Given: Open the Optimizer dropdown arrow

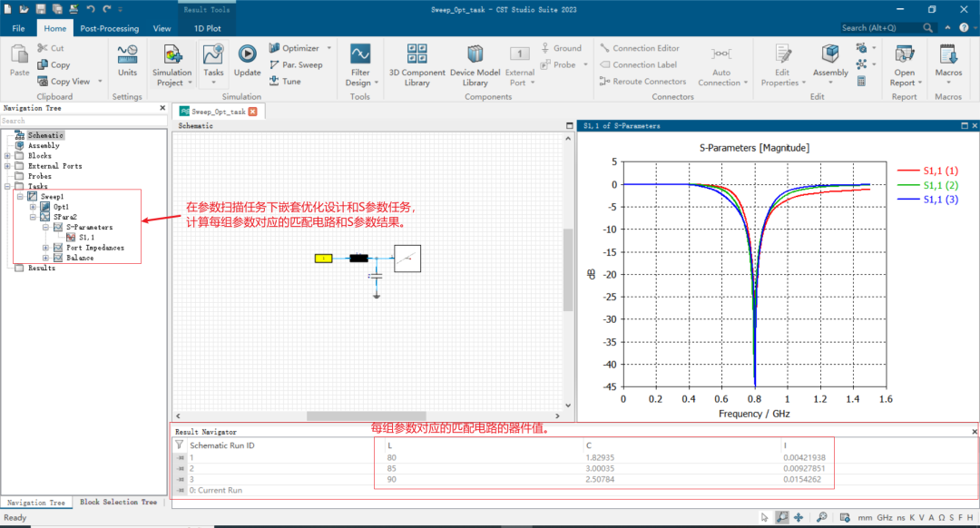Looking at the screenshot, I should coord(328,48).
